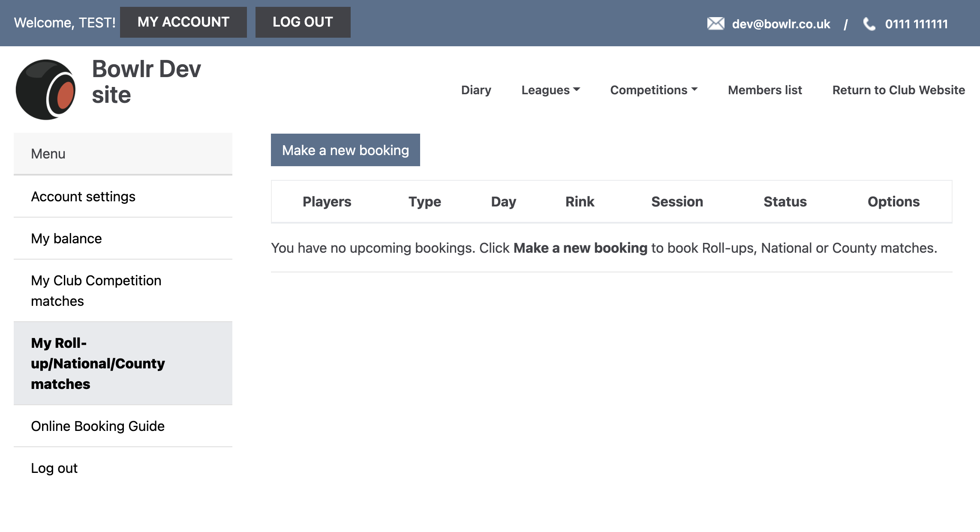Click the envelope email icon
Image resolution: width=980 pixels, height=532 pixels.
(x=715, y=24)
